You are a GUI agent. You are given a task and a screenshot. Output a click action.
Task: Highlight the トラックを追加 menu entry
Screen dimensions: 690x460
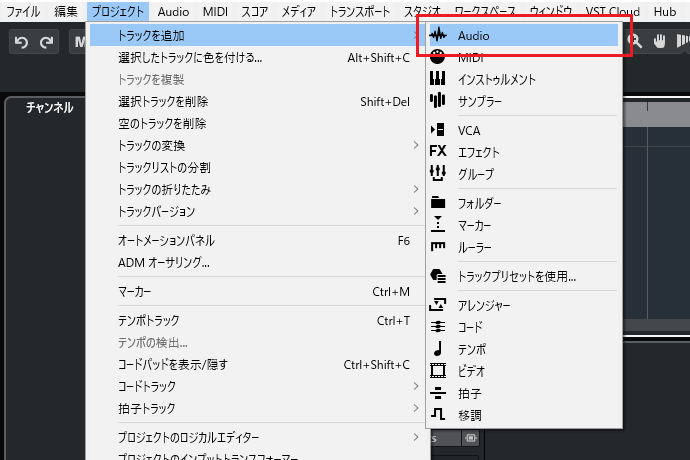click(x=256, y=36)
